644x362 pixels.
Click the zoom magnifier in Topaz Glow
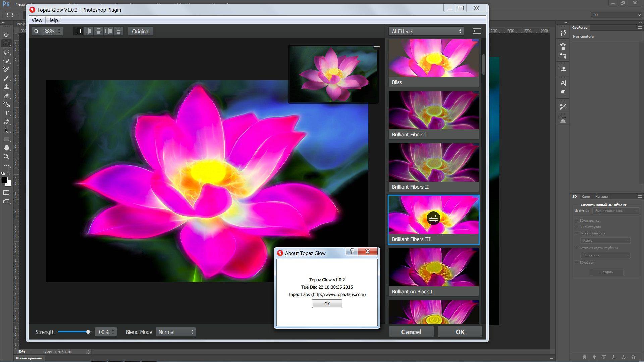click(x=36, y=31)
